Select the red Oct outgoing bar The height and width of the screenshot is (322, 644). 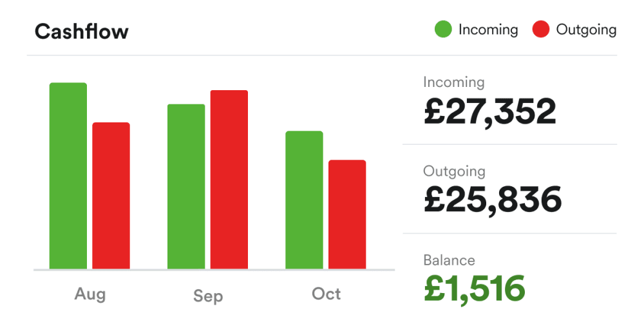(347, 214)
